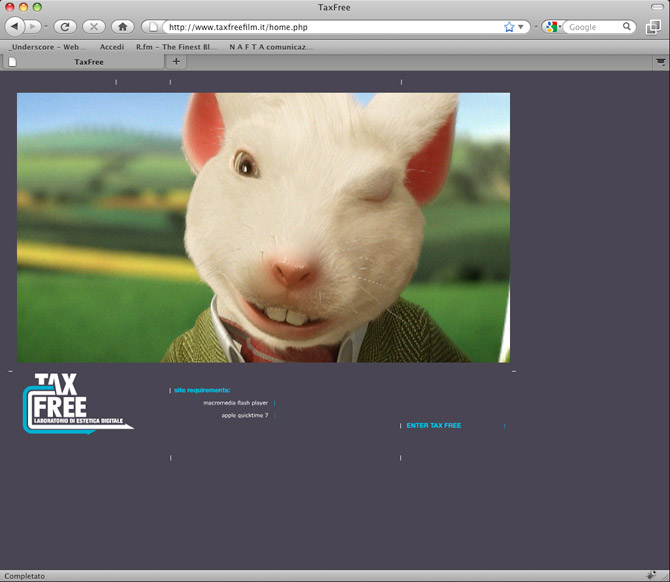Open the R.fm - The Finest Bl... bookmark

pyautogui.click(x=176, y=47)
